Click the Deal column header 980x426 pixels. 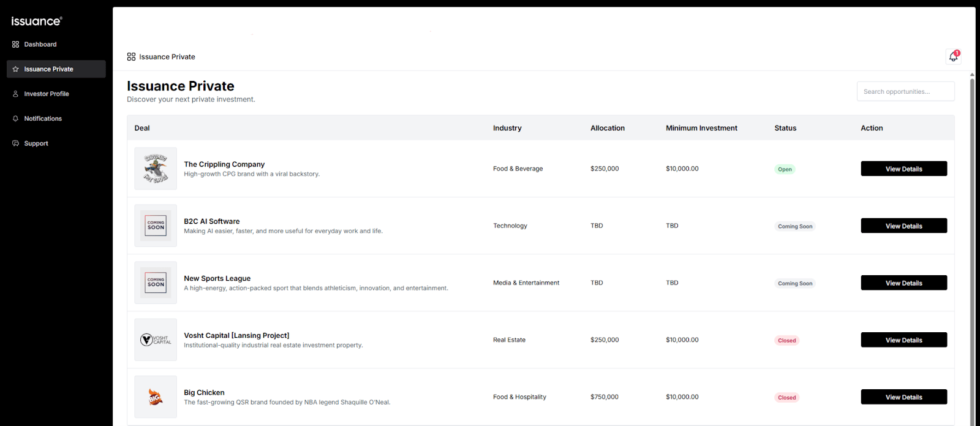click(142, 128)
